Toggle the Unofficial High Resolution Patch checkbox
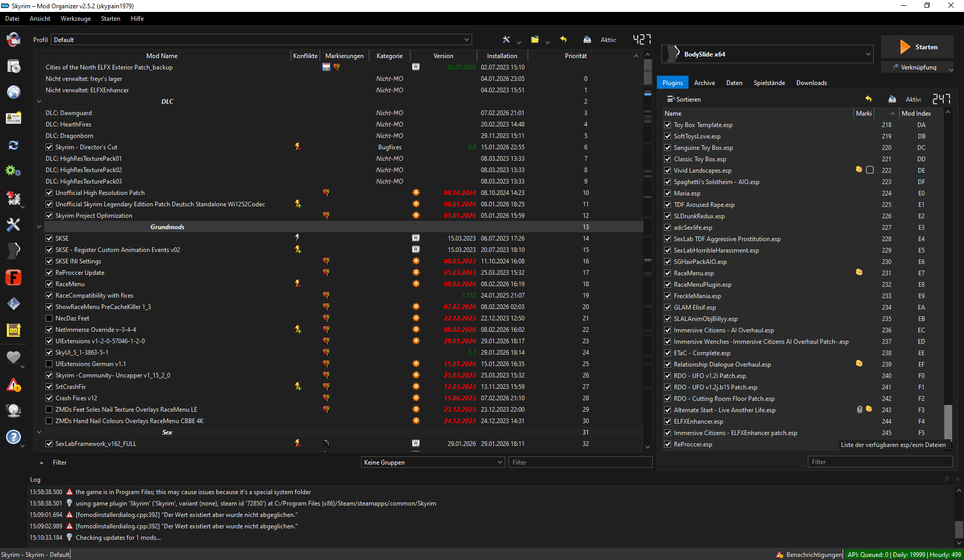 point(49,193)
